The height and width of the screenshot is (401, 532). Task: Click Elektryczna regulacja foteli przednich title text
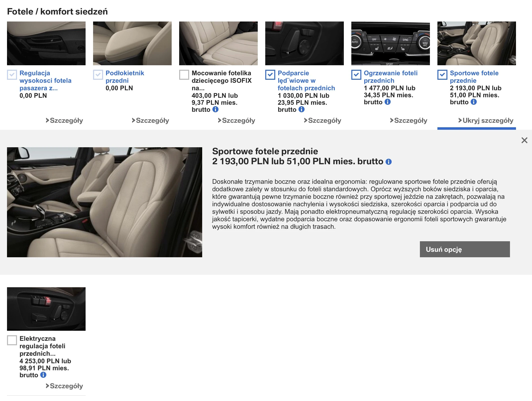(43, 346)
